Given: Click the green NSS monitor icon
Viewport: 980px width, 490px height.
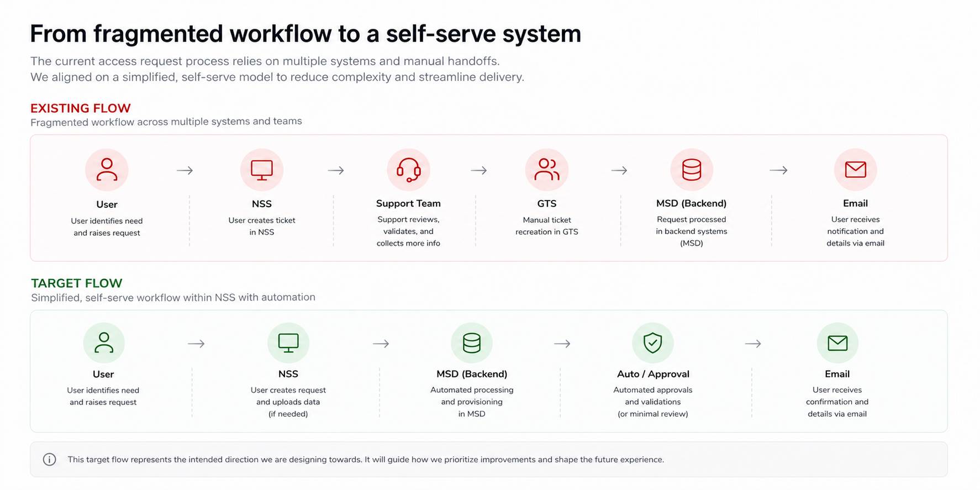Looking at the screenshot, I should pos(288,343).
